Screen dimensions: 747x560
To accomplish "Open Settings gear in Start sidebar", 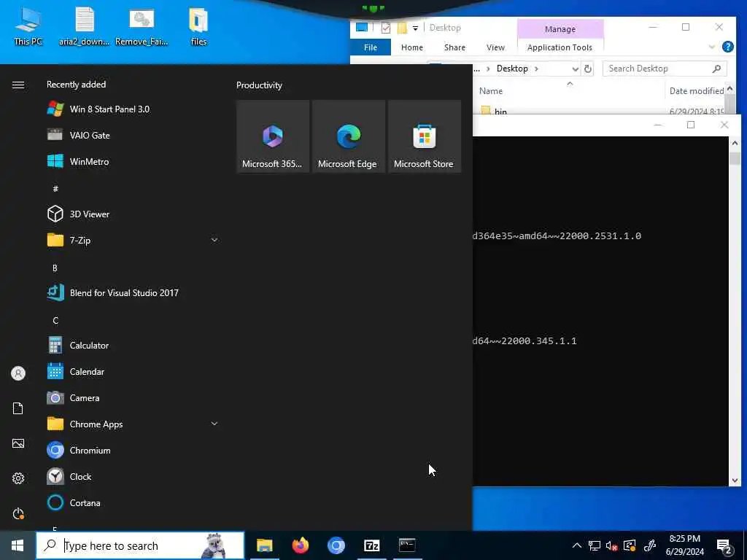I will point(18,478).
